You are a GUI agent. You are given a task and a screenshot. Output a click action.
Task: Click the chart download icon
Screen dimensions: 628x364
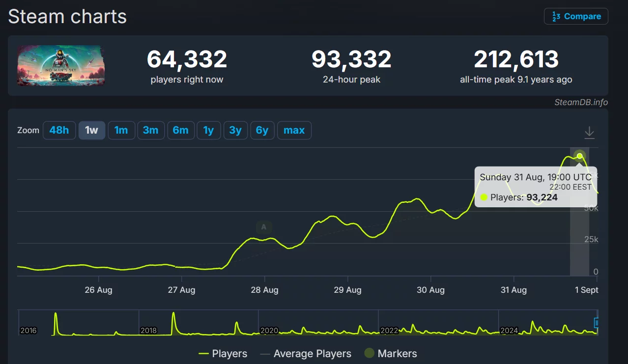[x=589, y=133]
